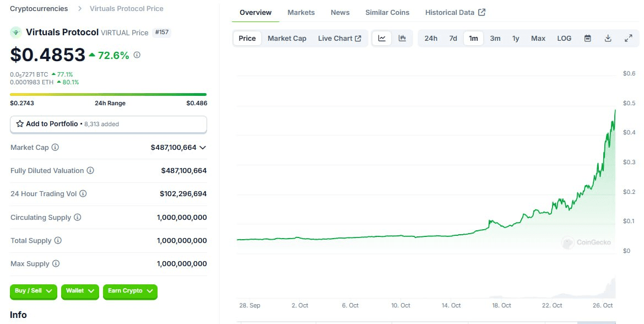Click the Virtuals Protocol coin logo
644x324 pixels.
[15, 32]
